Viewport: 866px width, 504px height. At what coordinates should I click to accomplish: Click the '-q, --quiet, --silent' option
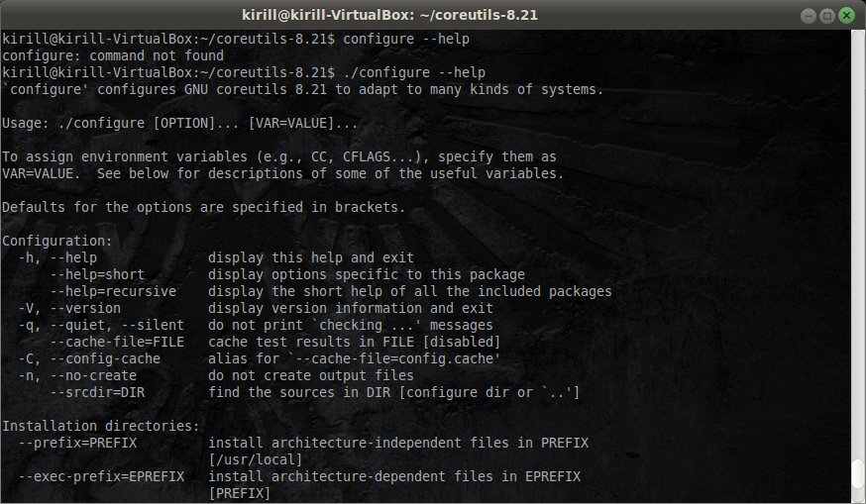click(x=101, y=325)
